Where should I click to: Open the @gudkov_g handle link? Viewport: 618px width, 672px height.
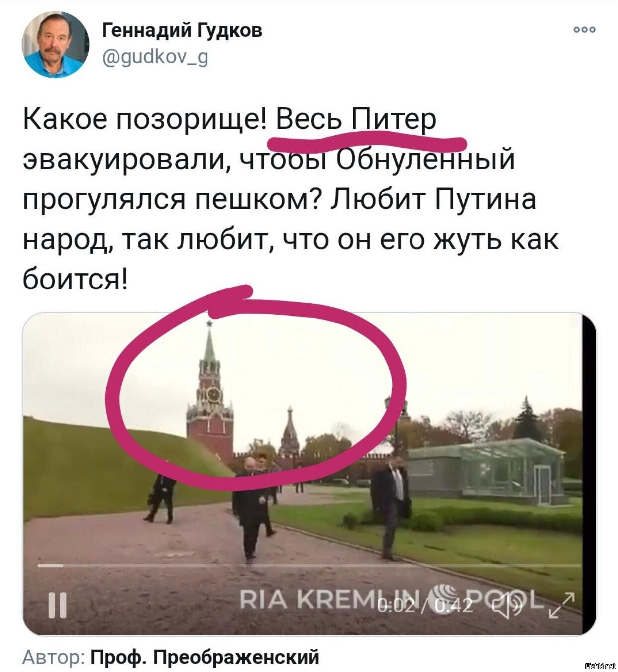click(155, 58)
